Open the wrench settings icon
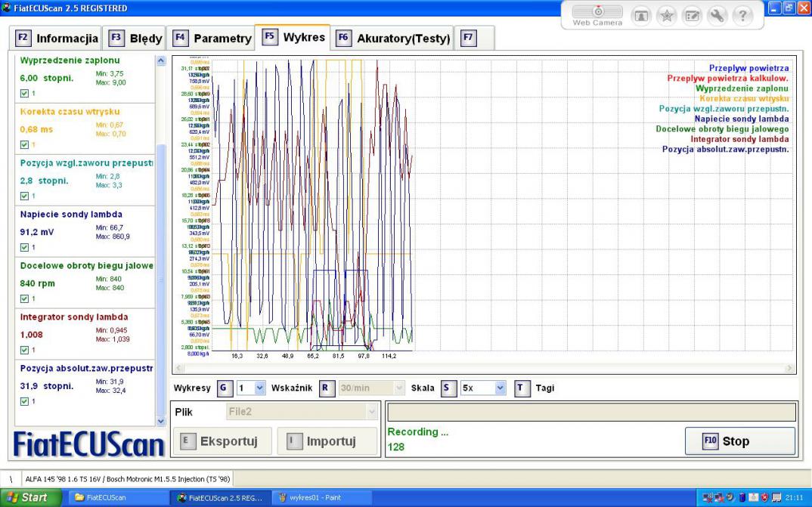The image size is (812, 507). tap(717, 15)
